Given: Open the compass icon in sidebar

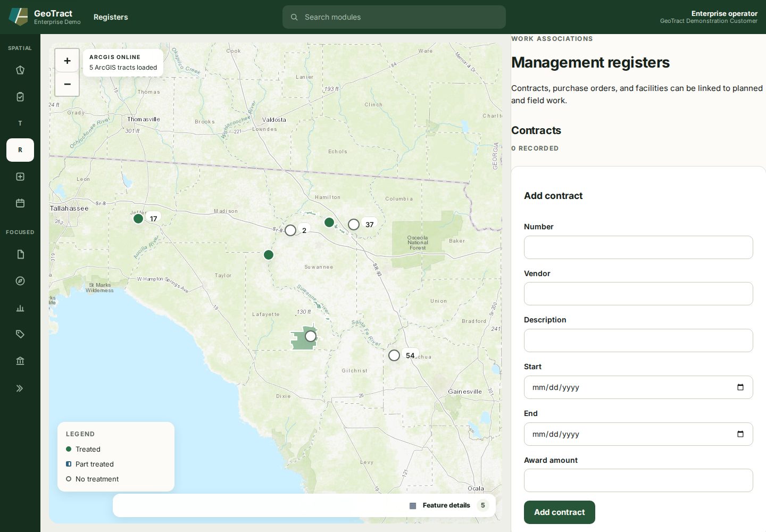Looking at the screenshot, I should (20, 281).
